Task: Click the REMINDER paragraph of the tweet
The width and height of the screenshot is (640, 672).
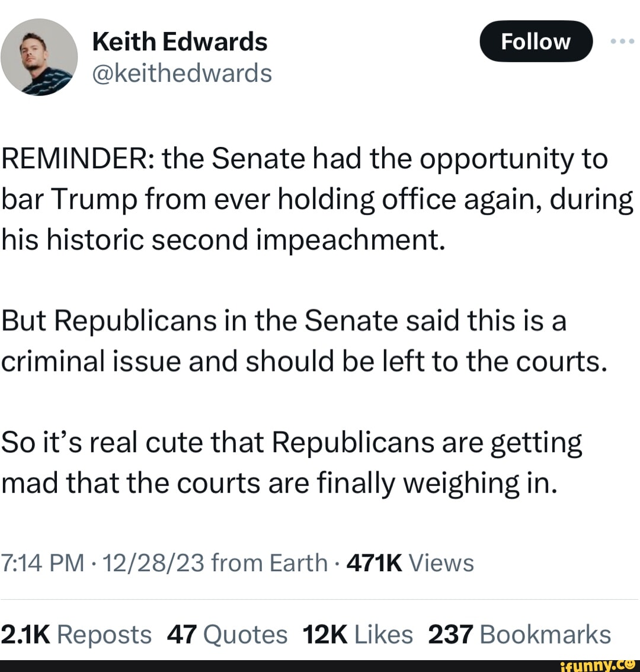Action: (x=303, y=199)
